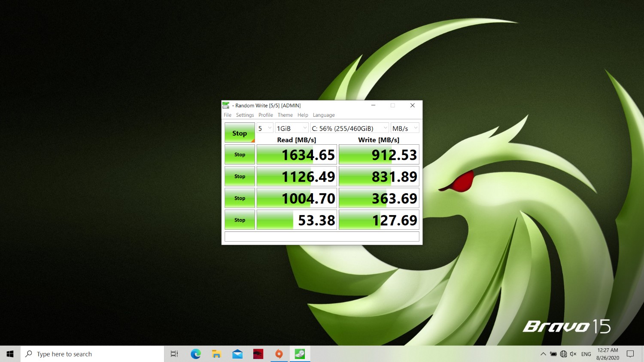Click the Write [MB/s] column header

pyautogui.click(x=379, y=140)
